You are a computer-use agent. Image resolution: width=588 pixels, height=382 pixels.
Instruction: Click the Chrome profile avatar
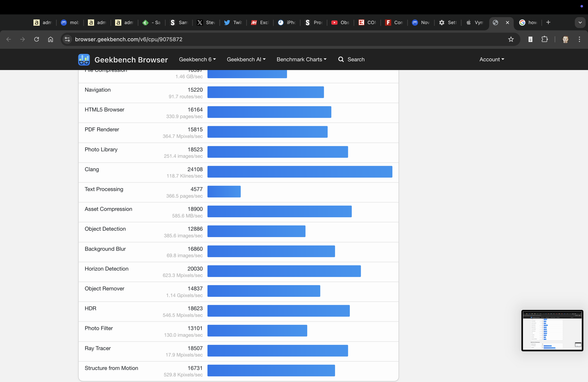tap(565, 39)
